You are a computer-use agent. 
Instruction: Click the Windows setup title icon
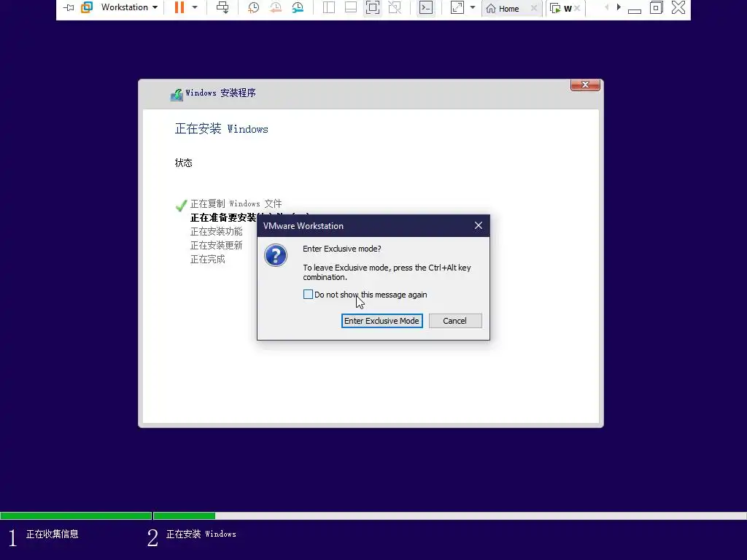point(177,94)
